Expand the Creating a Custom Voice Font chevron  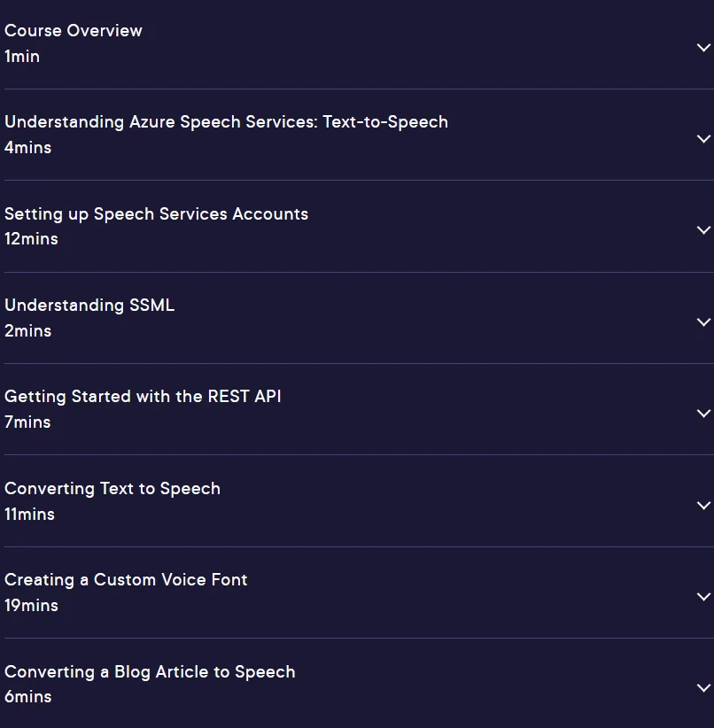click(703, 597)
